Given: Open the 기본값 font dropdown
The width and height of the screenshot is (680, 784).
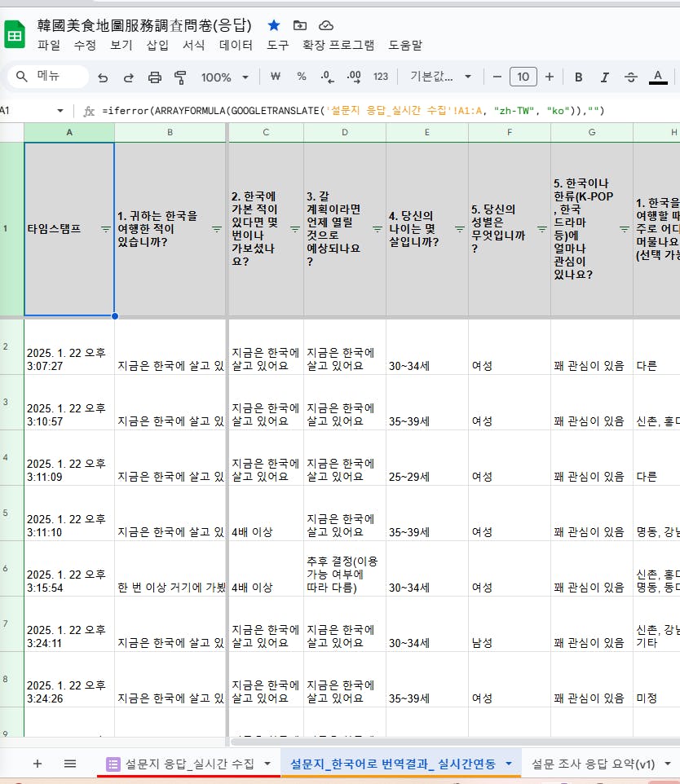Looking at the screenshot, I should (440, 77).
